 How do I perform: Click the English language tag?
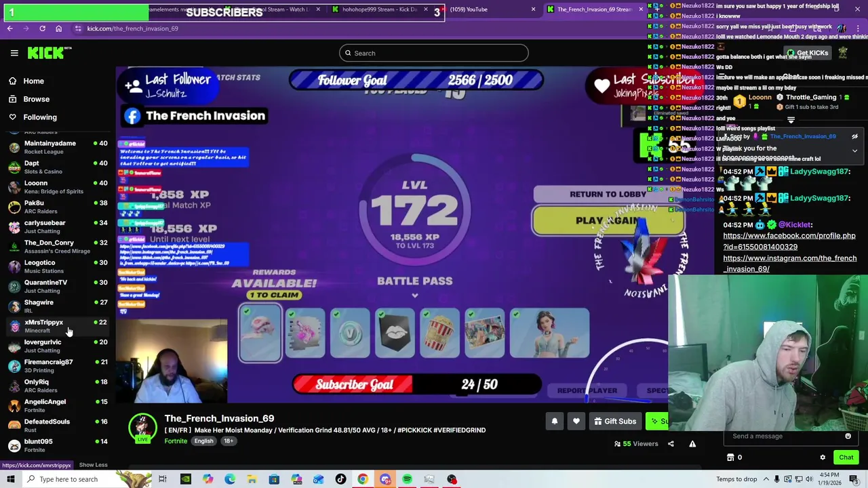pos(203,441)
